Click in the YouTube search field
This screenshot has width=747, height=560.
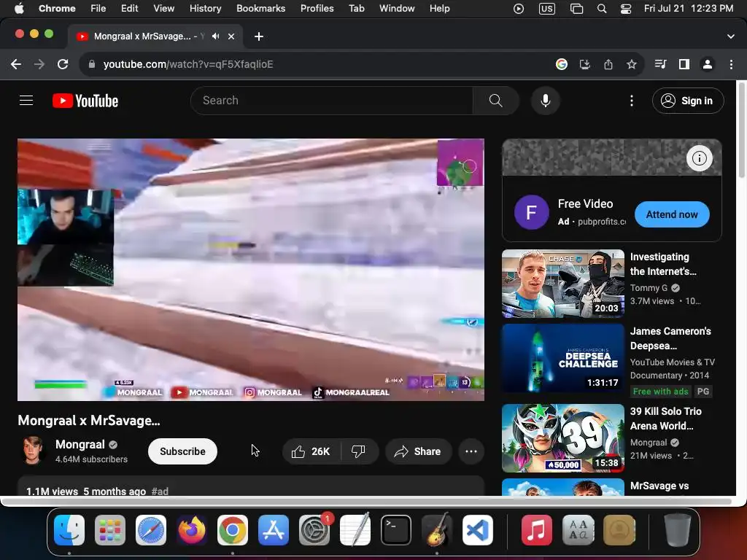[332, 101]
